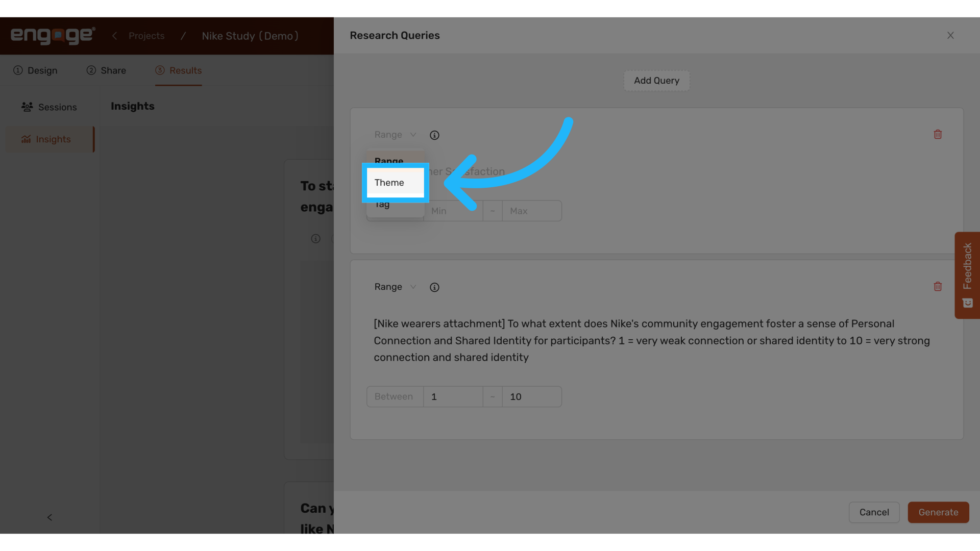Click info icon beside second Range dropdown
The image size is (980, 551).
point(434,287)
